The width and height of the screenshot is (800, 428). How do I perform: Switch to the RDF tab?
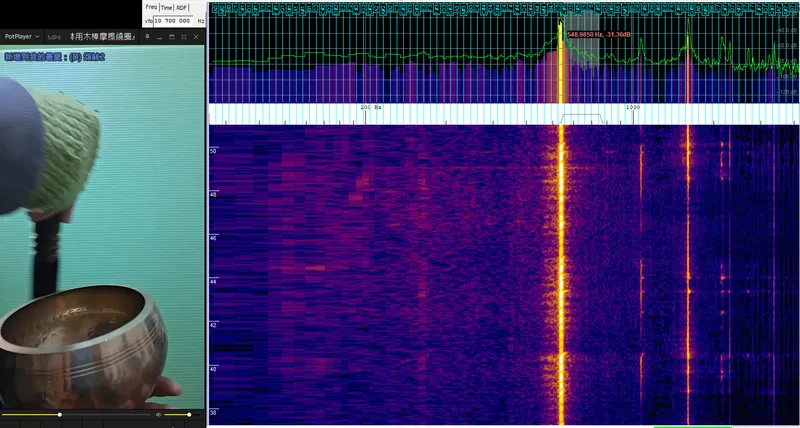point(182,8)
